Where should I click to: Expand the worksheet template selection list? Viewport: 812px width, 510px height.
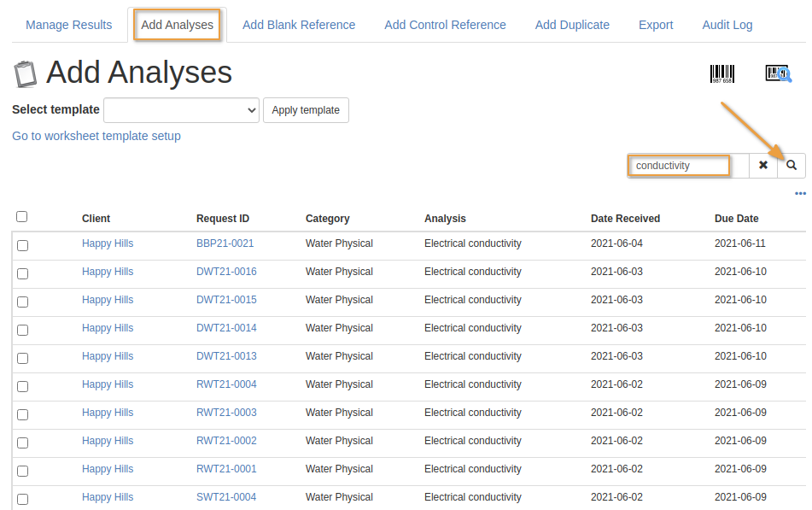(182, 109)
